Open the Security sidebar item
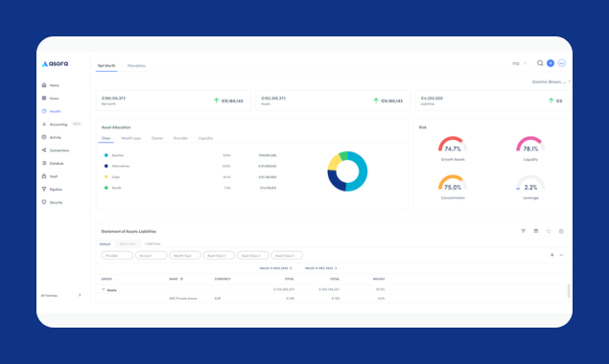The image size is (609, 364). [52, 202]
